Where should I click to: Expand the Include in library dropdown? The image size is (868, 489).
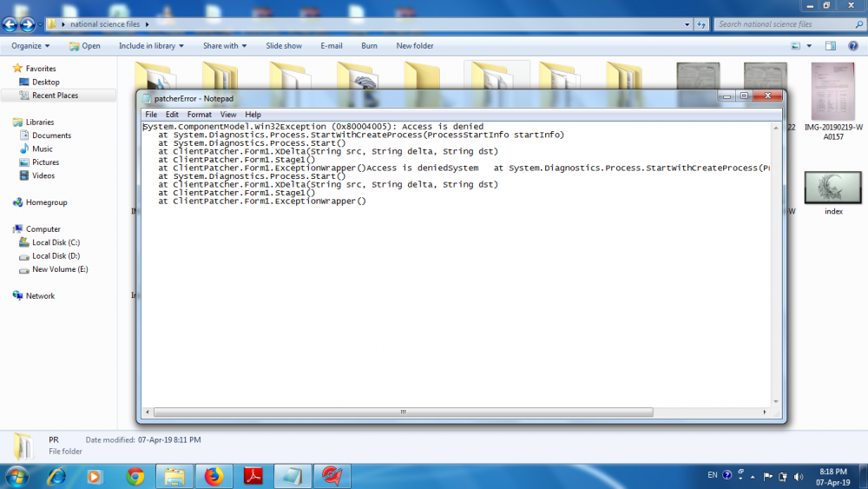[151, 46]
